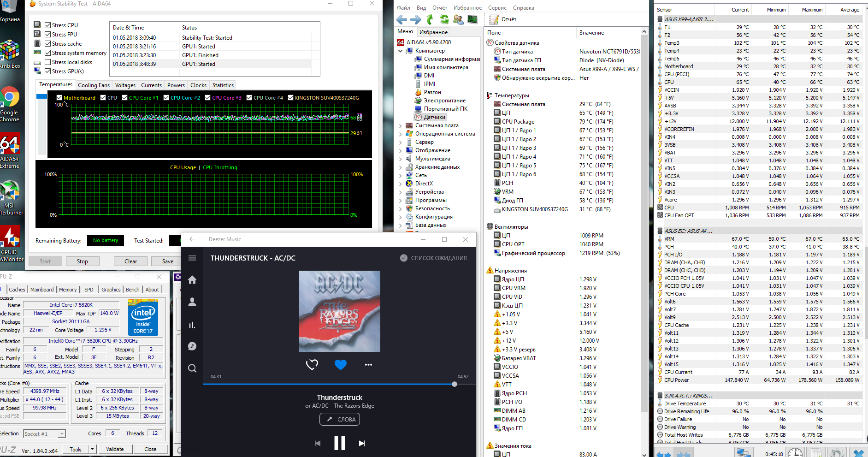Click the network computers icon in sensor window
Image resolution: width=868 pixels, height=457 pixels.
click(x=743, y=453)
